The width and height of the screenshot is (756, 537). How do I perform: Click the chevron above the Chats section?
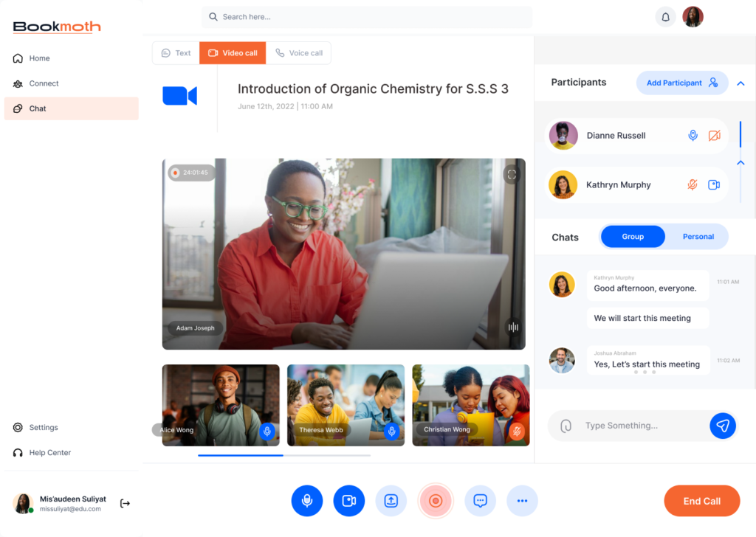point(740,163)
